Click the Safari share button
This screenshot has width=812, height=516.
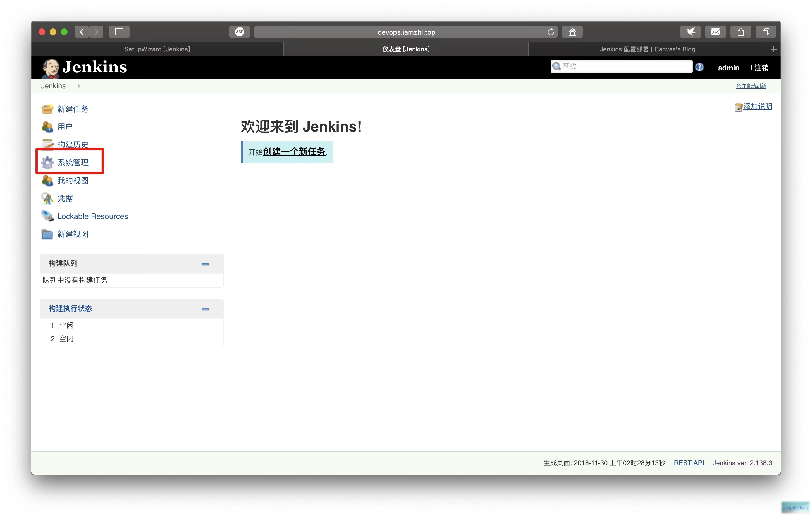pyautogui.click(x=741, y=32)
